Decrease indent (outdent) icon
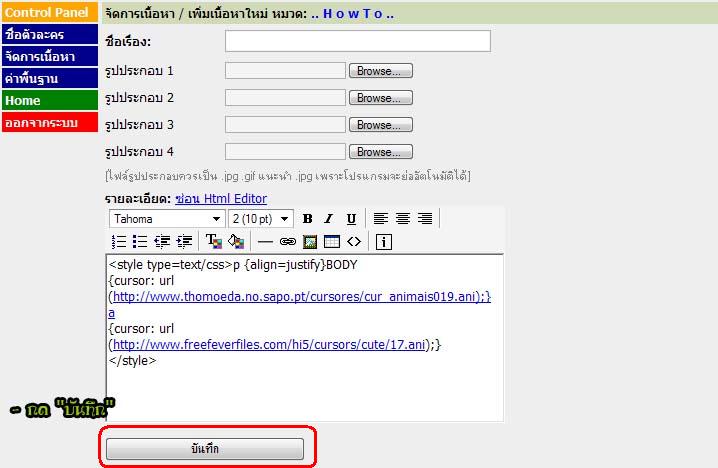Viewport: 718px width, 468px height. pos(162,241)
